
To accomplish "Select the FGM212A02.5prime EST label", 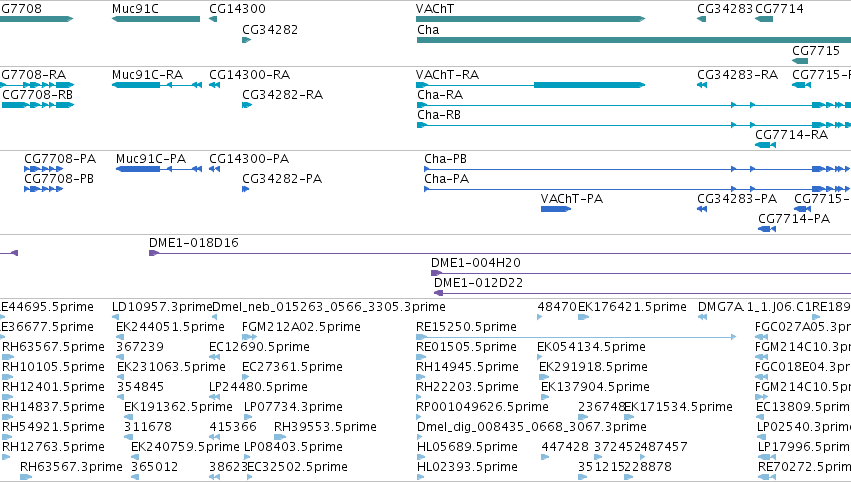I will point(301,327).
